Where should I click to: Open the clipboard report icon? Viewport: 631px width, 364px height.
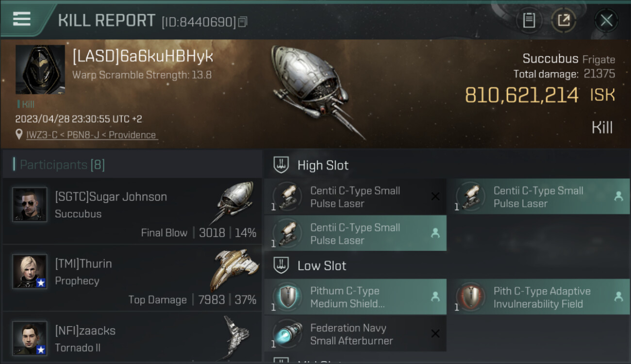[529, 20]
